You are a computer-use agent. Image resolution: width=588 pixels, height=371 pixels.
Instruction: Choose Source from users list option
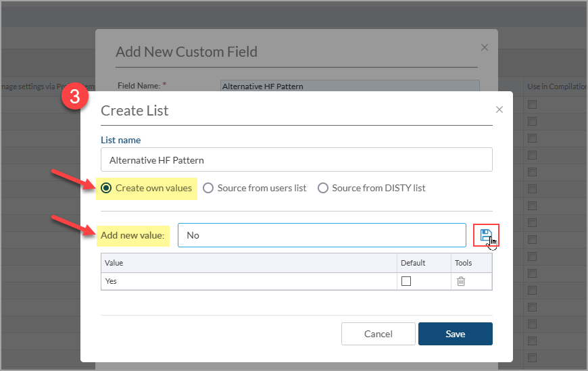pos(208,188)
